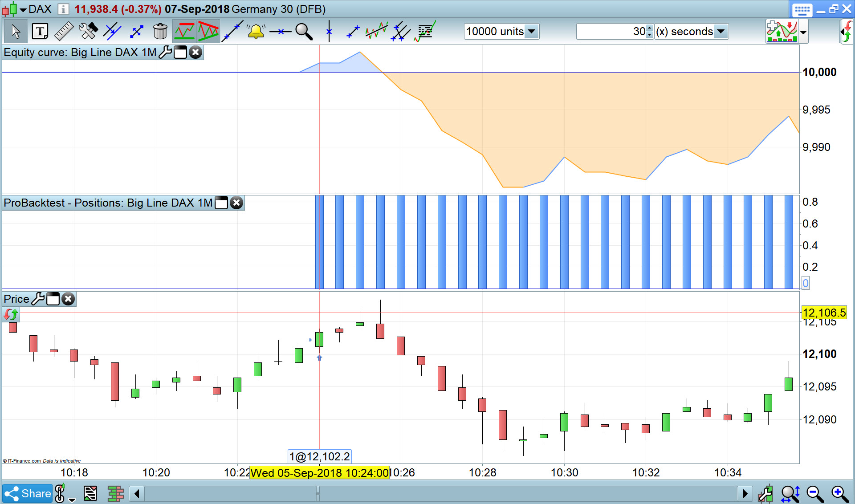Pick the ruler measurement tool
The height and width of the screenshot is (504, 855).
64,32
